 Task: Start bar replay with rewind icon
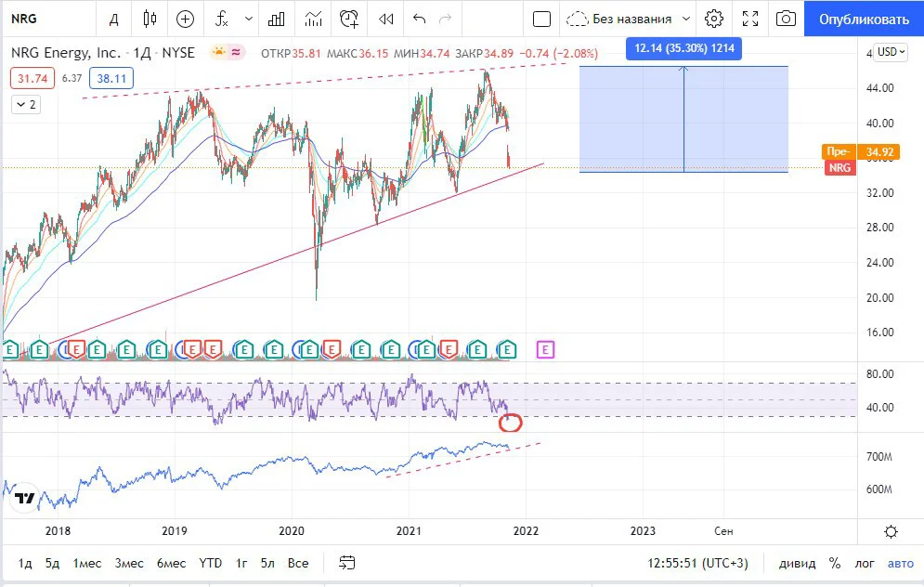386,19
